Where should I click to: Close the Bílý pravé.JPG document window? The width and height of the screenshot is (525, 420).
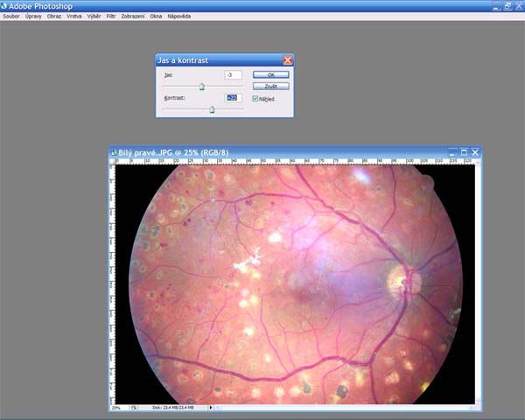[476, 151]
